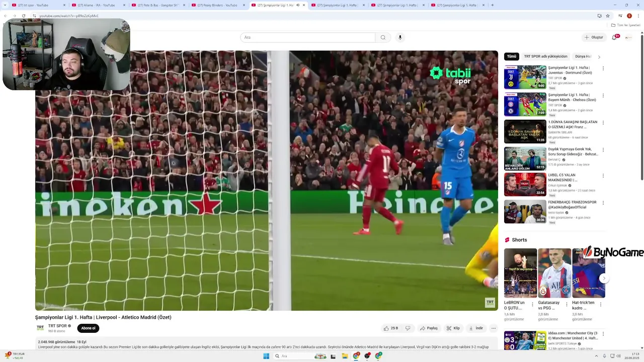Open Windows Start menu
This screenshot has height=362, width=644.
266,356
